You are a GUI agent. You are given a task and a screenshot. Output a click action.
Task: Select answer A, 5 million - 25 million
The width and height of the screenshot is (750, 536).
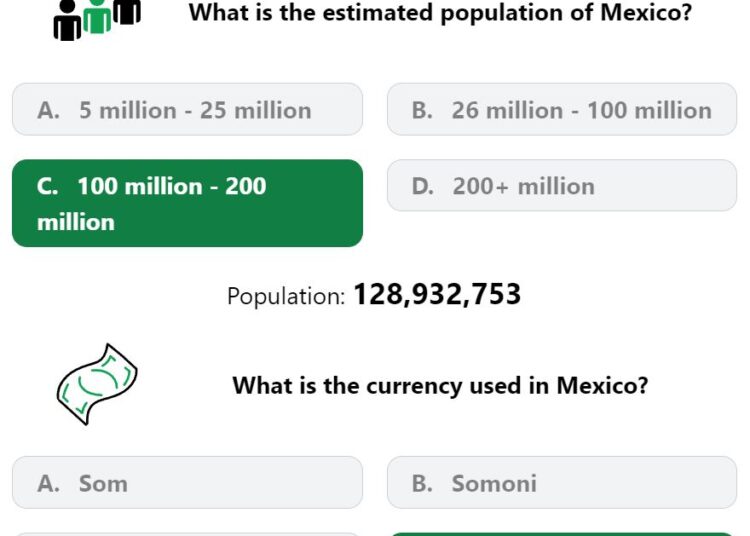click(187, 109)
